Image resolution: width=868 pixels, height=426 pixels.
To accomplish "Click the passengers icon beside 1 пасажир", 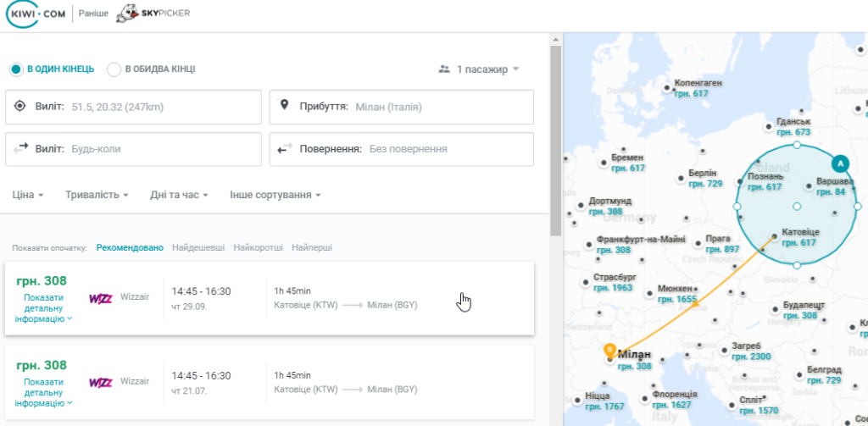I will pyautogui.click(x=444, y=69).
